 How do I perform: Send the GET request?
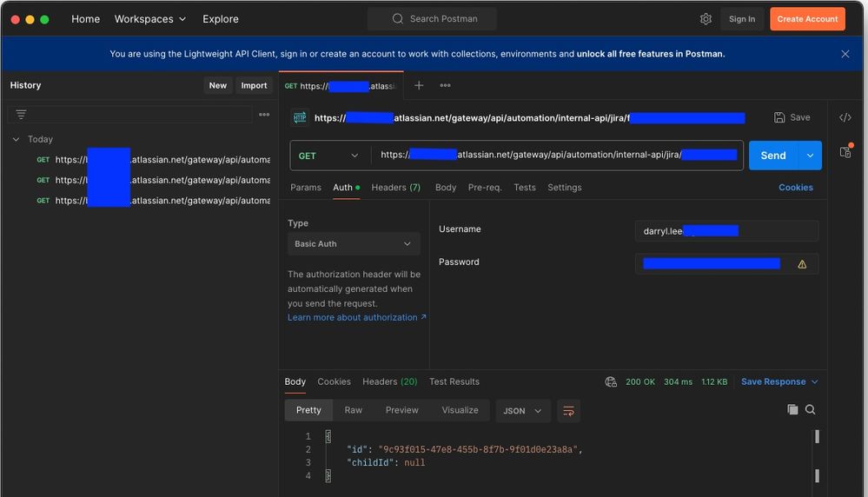coord(773,156)
